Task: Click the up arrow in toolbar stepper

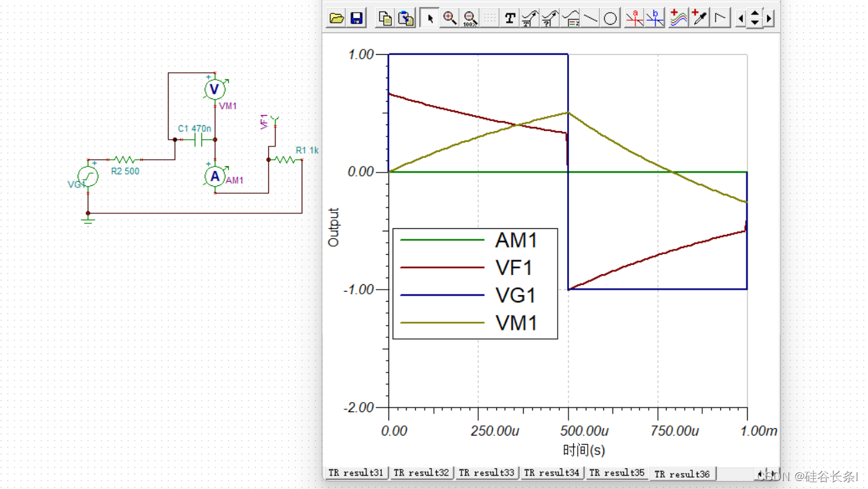Action: (755, 13)
